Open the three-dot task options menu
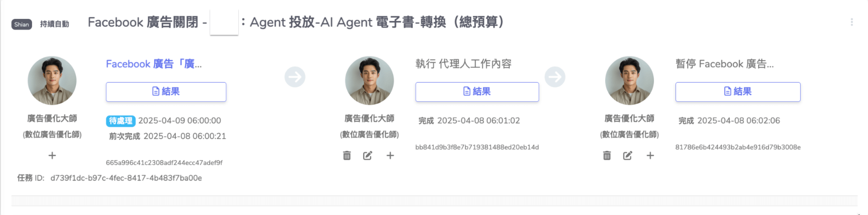868x215 pixels. (x=852, y=22)
